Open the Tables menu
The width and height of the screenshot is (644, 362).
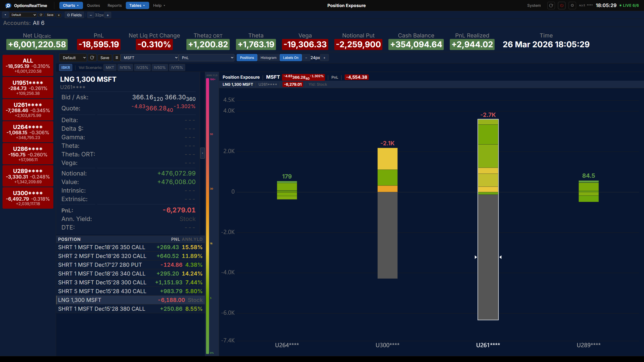[x=137, y=6]
